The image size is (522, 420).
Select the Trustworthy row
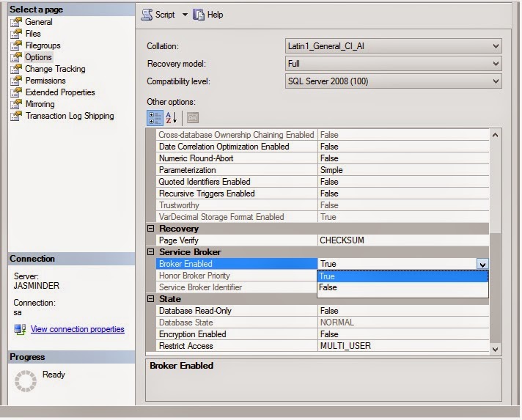(x=323, y=205)
